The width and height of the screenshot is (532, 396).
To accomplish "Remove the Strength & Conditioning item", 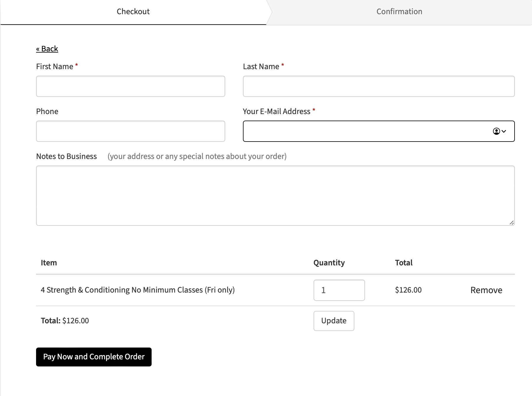I will pos(486,290).
